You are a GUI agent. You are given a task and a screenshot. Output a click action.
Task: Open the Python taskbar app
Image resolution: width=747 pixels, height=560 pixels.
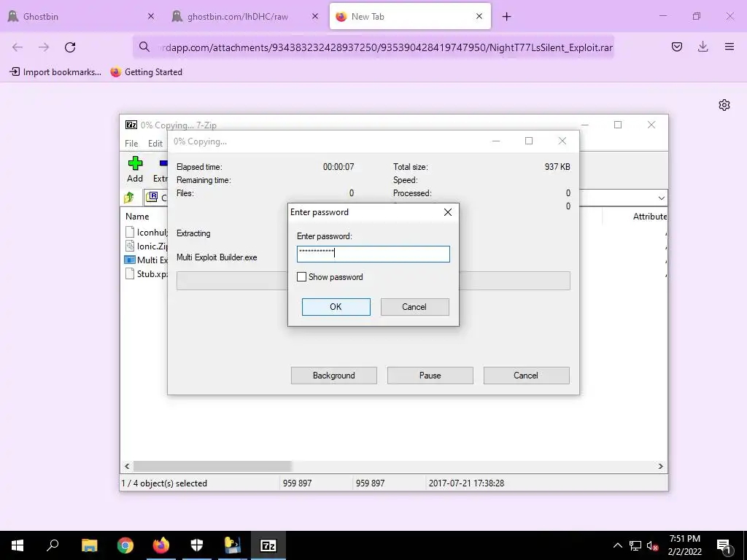coord(233,545)
